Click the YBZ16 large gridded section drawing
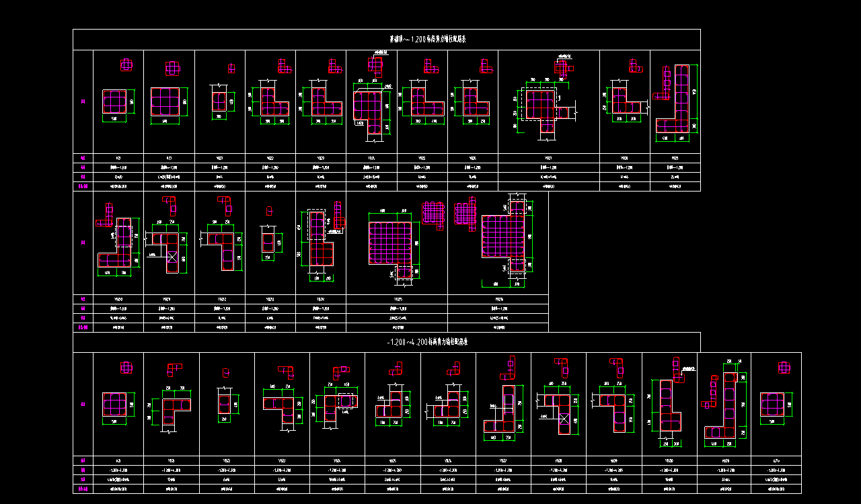The height and width of the screenshot is (504, 861). tap(504, 235)
